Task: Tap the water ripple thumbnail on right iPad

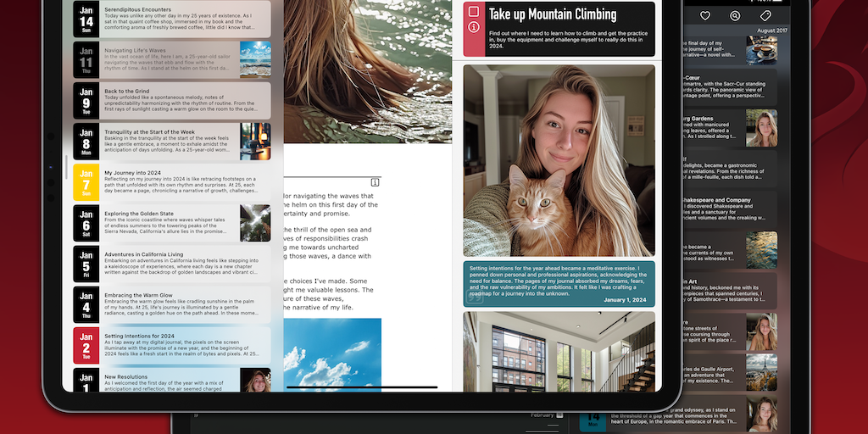Action: (762, 250)
